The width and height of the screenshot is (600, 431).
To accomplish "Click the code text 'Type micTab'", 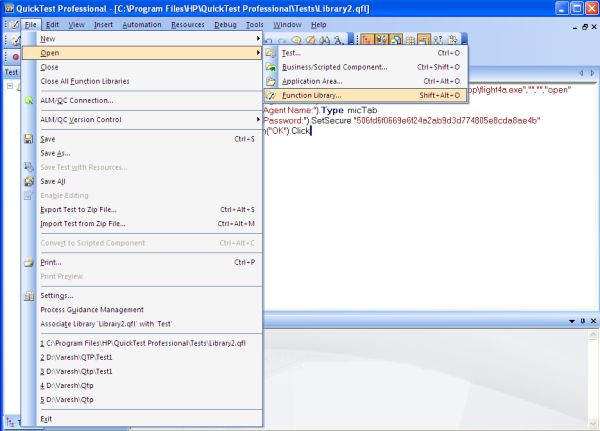I will tap(349, 110).
